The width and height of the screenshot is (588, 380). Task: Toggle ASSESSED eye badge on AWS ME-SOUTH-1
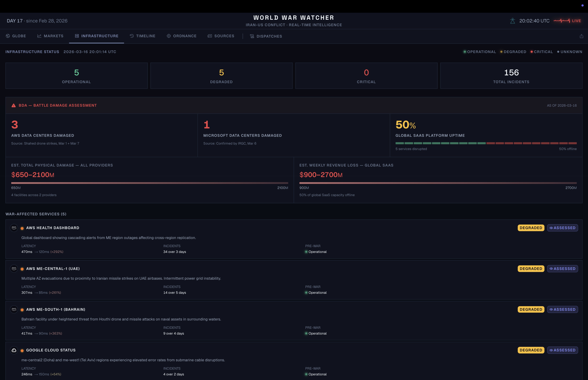pos(562,309)
